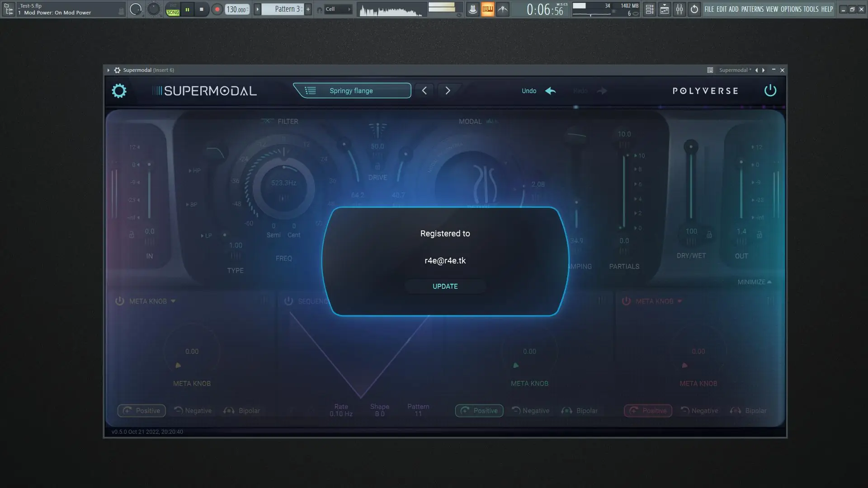
Task: Toggle the SONG mode switch
Action: click(173, 9)
